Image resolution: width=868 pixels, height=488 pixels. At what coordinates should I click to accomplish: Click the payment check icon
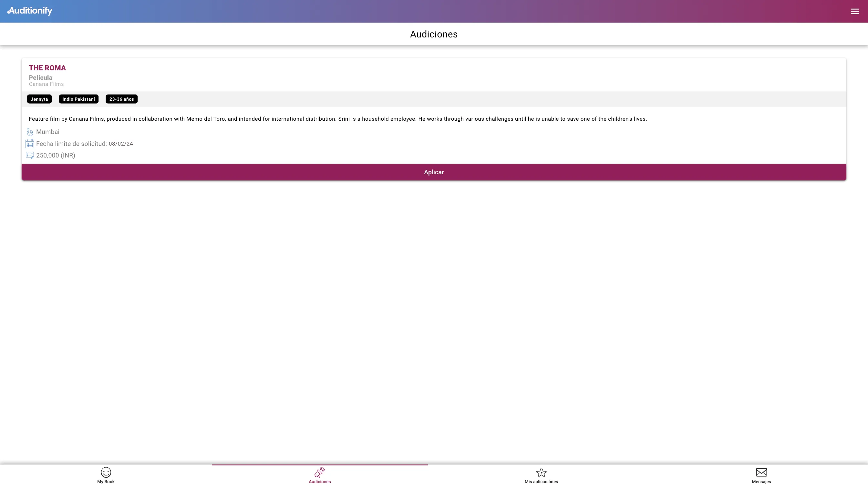pos(30,155)
